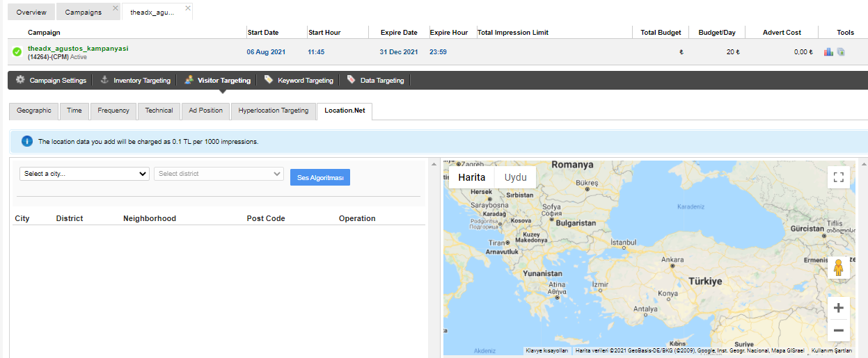
Task: Click the Start Date column header
Action: (x=263, y=33)
